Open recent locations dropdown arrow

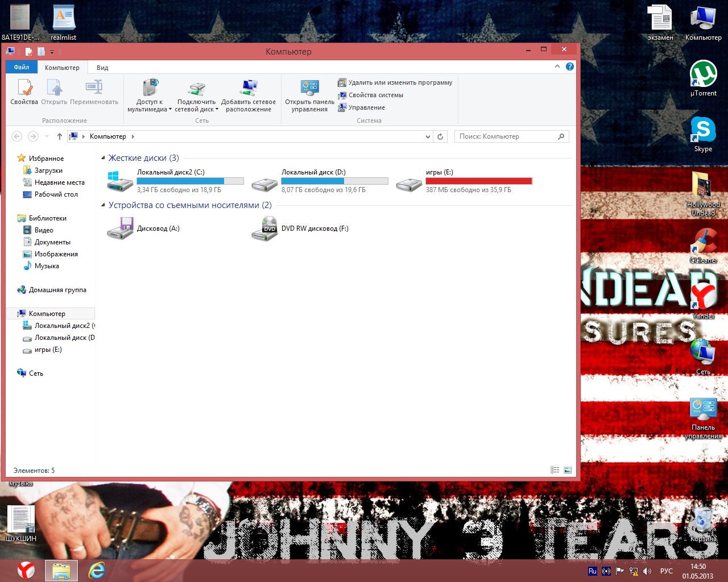tap(47, 136)
